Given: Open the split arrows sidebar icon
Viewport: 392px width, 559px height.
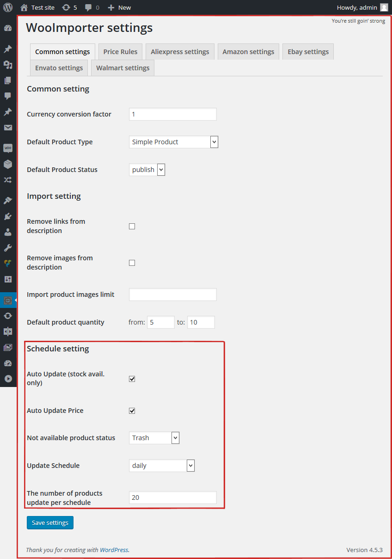Looking at the screenshot, I should (x=8, y=332).
